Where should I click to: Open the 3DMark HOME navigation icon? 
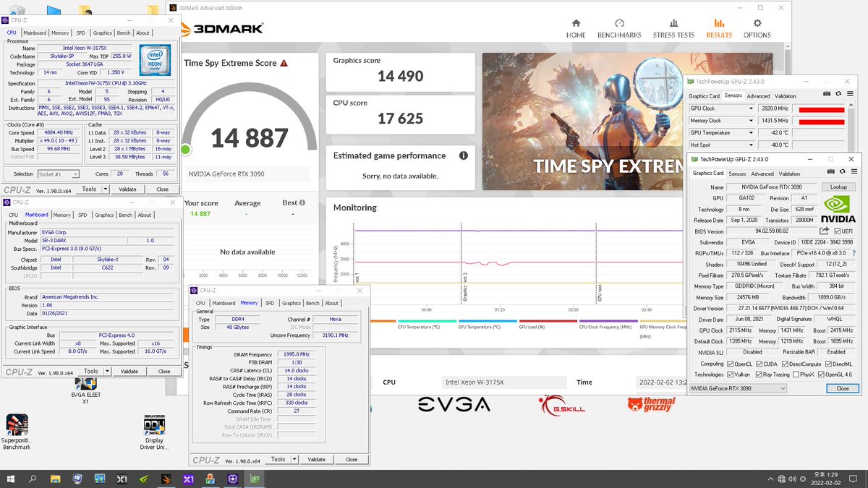click(576, 23)
